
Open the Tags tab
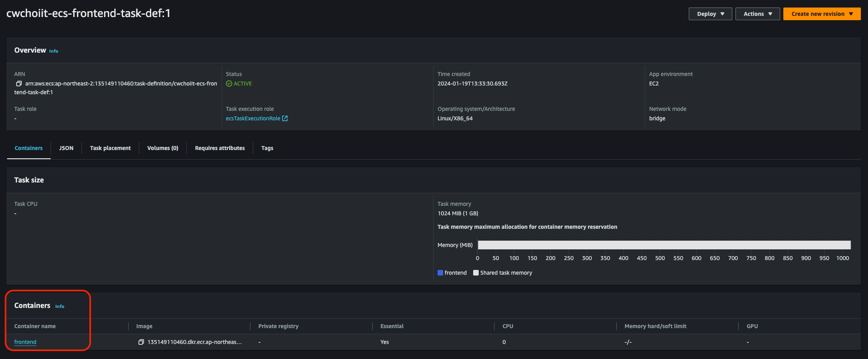point(267,148)
